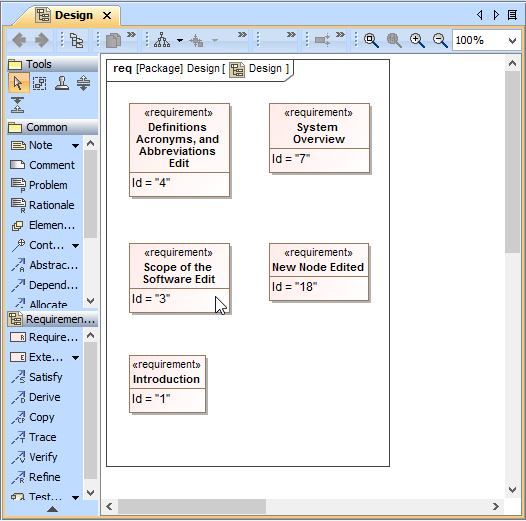The image size is (526, 521).
Task: Collapse the Common palette group
Action: (x=52, y=127)
